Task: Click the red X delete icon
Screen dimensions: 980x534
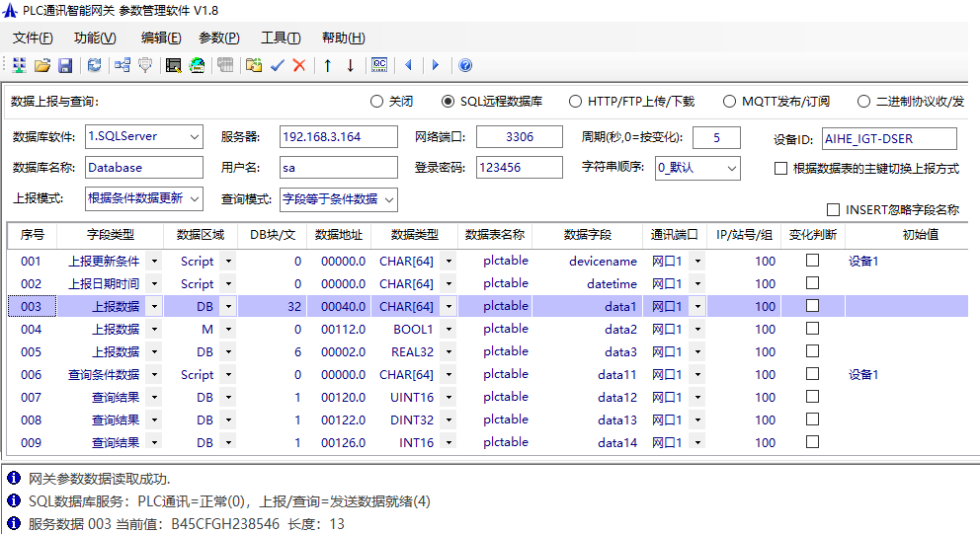Action: 298,65
